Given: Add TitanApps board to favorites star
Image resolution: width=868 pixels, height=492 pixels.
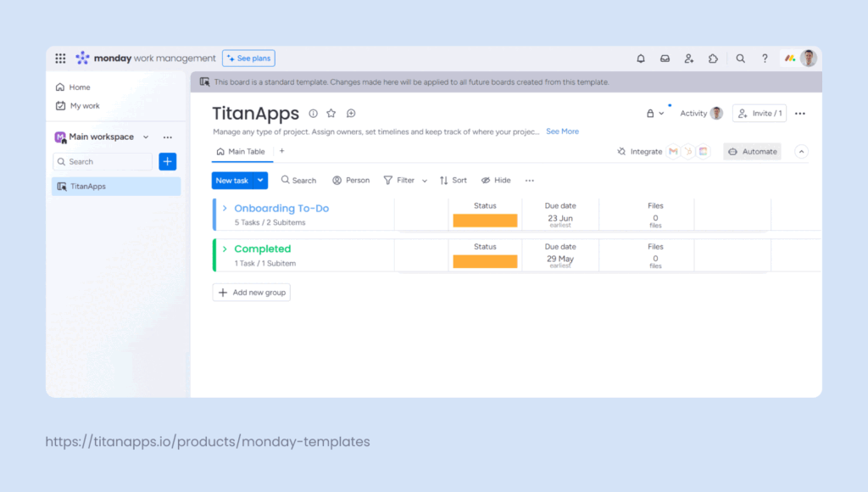Looking at the screenshot, I should (x=331, y=114).
